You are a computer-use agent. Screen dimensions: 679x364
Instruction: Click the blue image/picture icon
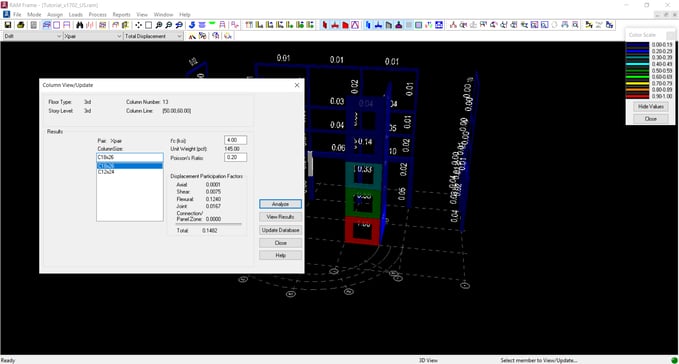439,25
